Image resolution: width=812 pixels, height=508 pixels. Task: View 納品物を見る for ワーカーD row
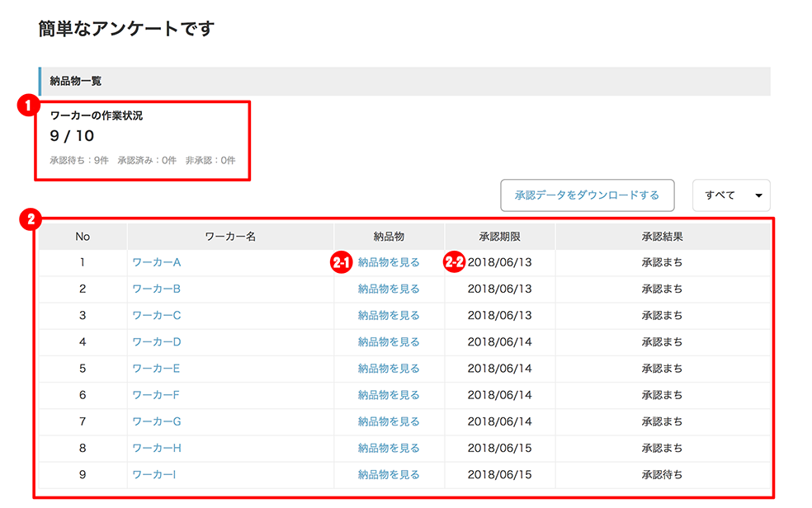coord(389,342)
